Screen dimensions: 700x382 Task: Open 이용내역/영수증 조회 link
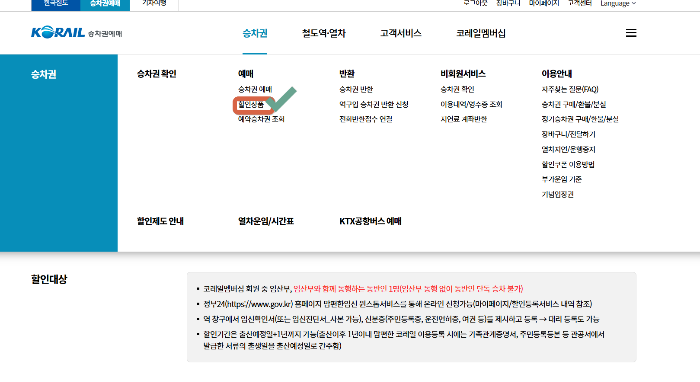(471, 104)
